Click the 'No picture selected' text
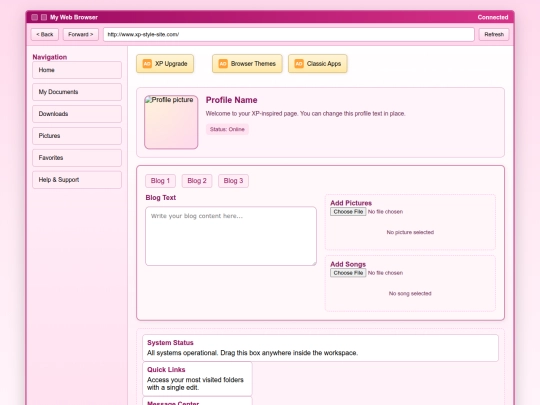Image resolution: width=540 pixels, height=405 pixels. (410, 232)
